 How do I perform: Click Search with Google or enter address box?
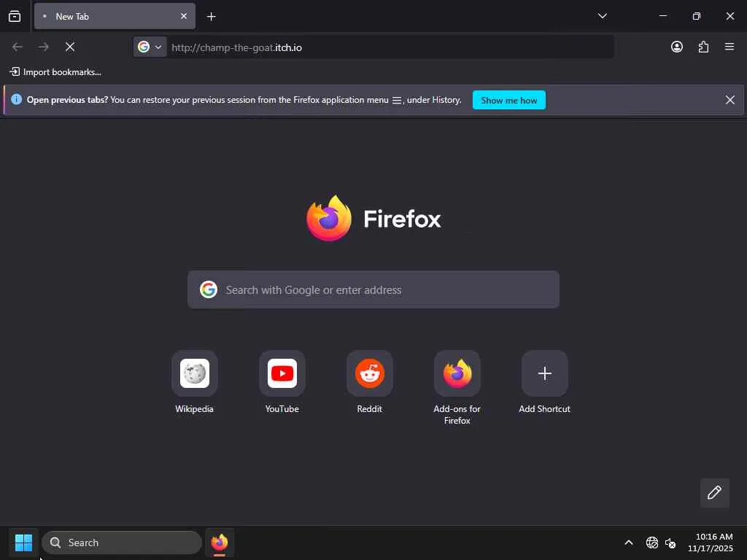[x=373, y=289]
